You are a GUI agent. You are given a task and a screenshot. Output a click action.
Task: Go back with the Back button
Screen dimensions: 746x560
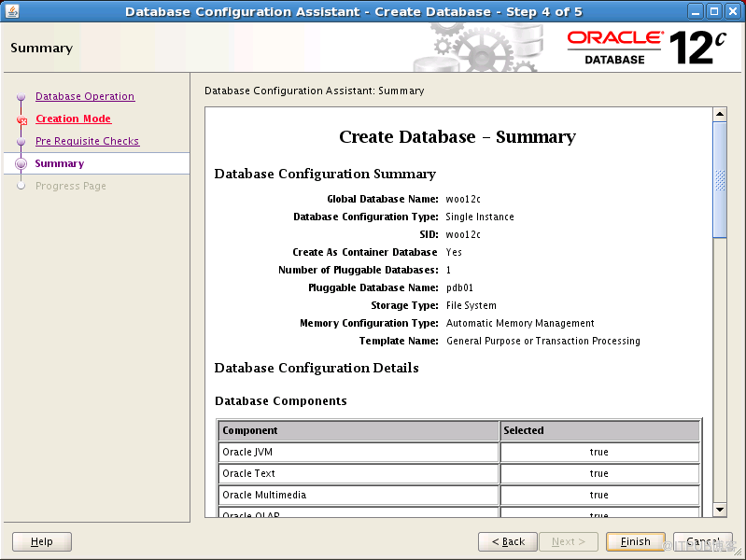coord(508,541)
